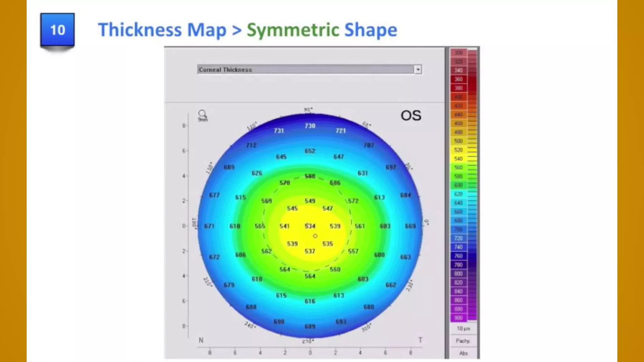644x362 pixels.
Task: Click the N nasal side marker
Action: point(201,340)
